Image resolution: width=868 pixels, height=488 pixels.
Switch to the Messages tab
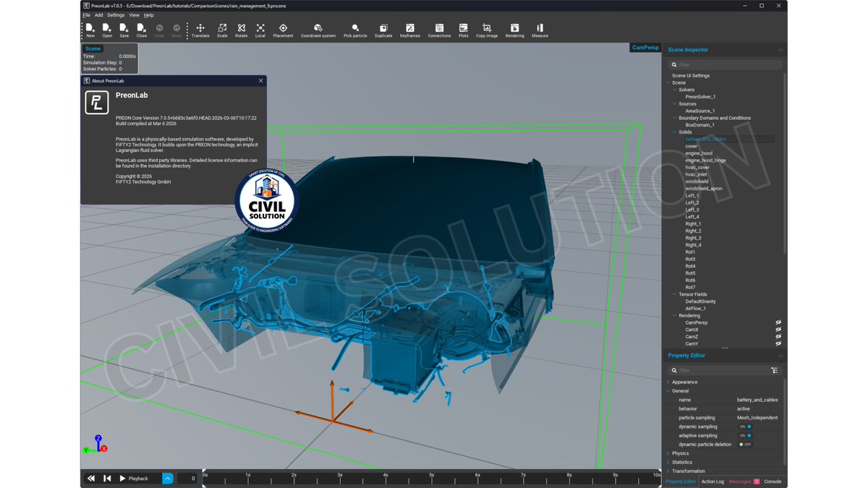click(x=744, y=481)
